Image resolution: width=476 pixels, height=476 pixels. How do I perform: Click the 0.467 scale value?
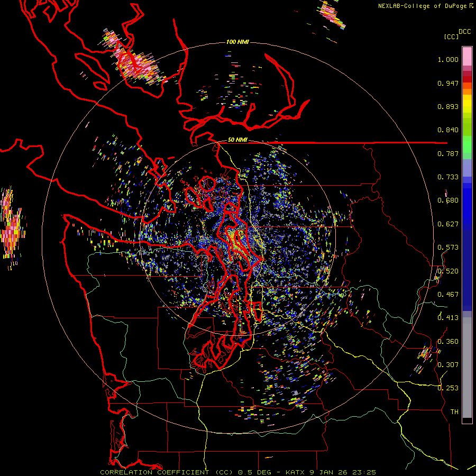[448, 295]
